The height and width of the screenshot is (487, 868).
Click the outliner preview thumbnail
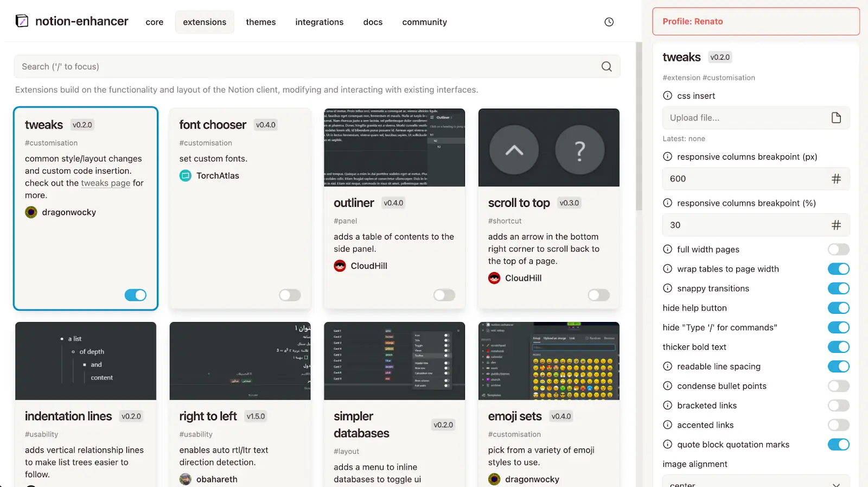[394, 147]
